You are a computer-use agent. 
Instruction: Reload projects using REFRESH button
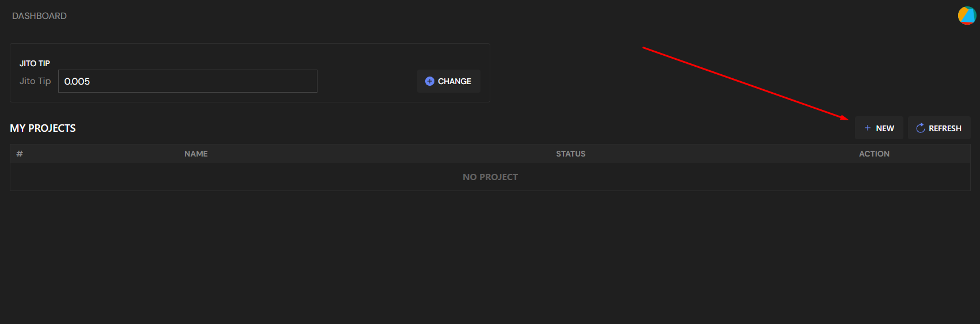point(939,128)
